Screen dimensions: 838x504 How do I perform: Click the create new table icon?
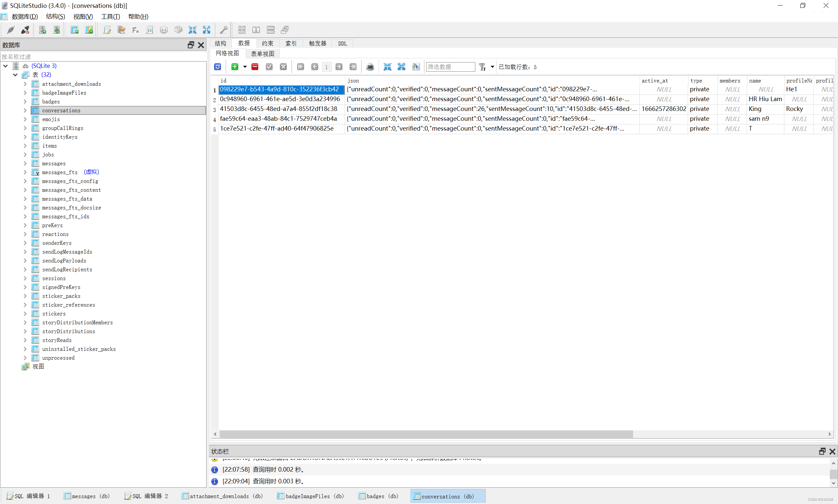(74, 30)
